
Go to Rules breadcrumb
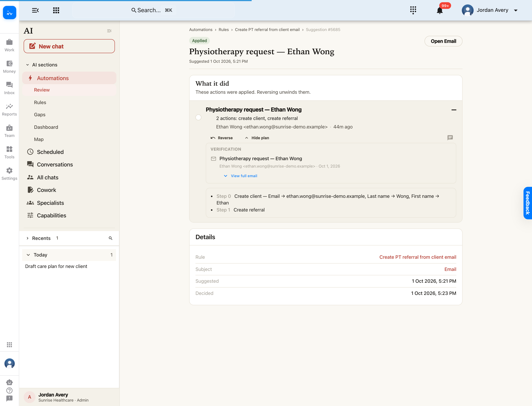pyautogui.click(x=224, y=30)
